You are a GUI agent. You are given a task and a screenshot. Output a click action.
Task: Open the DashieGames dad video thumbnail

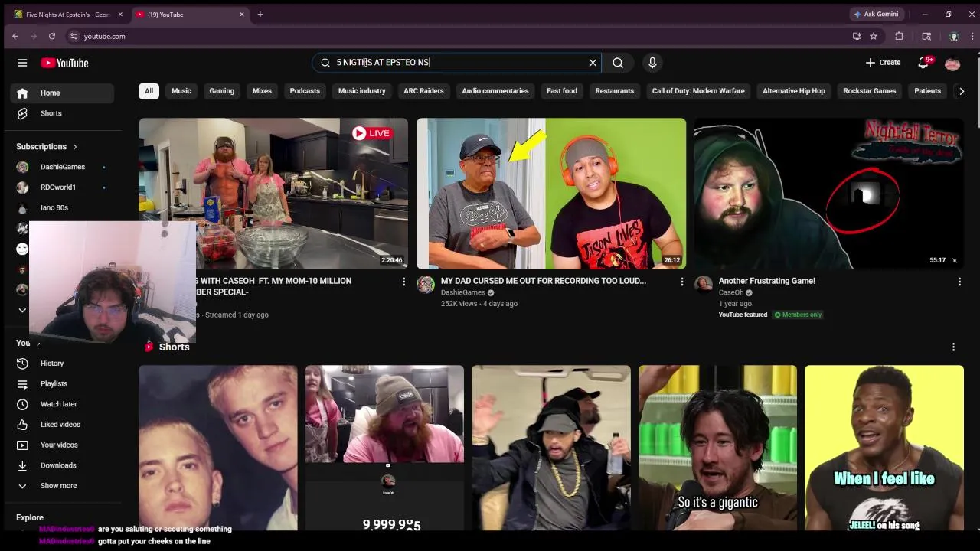coord(551,194)
